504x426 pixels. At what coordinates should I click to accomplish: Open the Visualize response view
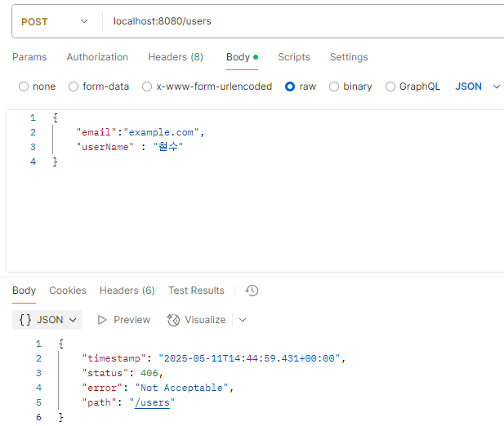tap(196, 320)
